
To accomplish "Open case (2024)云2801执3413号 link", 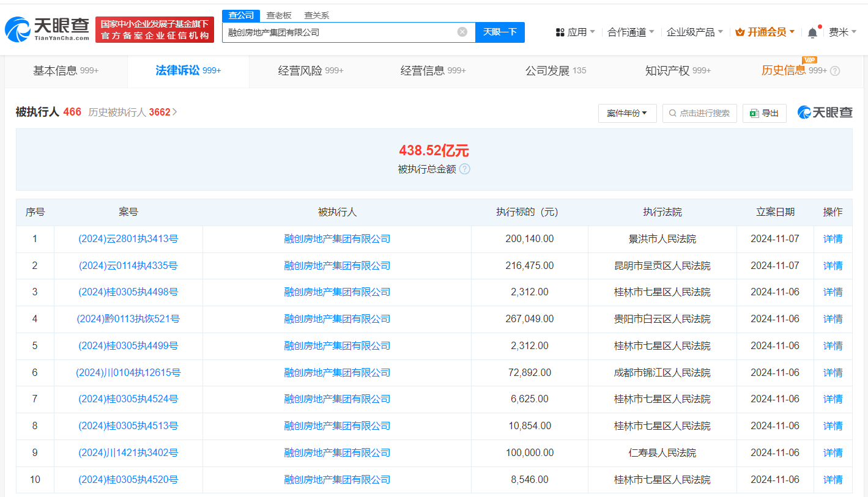I will click(128, 239).
